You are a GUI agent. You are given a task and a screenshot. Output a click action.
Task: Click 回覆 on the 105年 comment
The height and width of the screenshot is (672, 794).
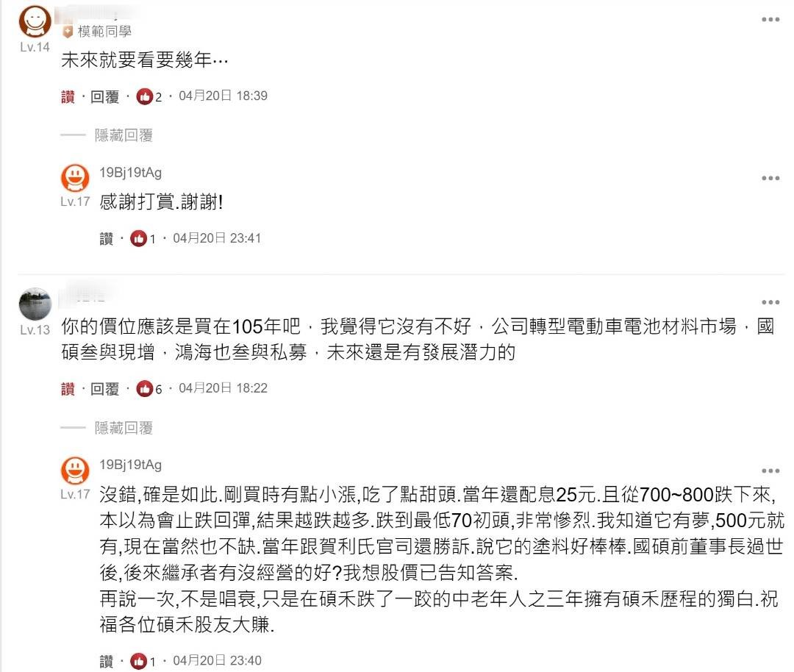click(105, 388)
